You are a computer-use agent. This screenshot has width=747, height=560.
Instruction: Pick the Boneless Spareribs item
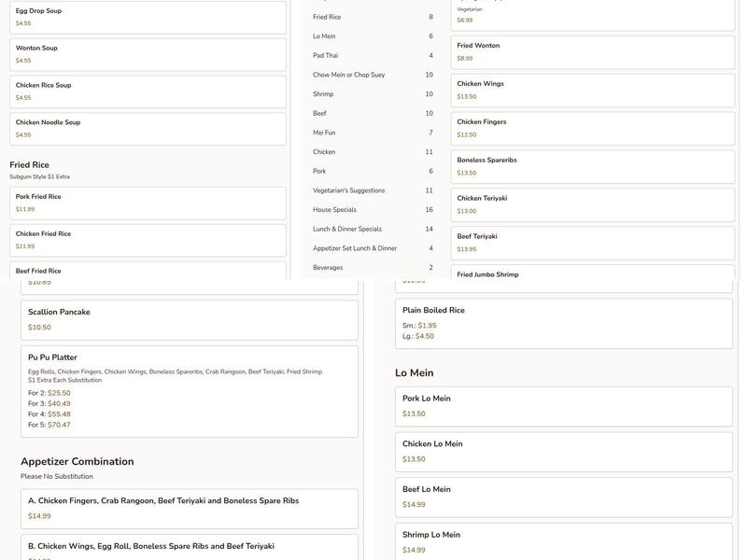(x=594, y=166)
